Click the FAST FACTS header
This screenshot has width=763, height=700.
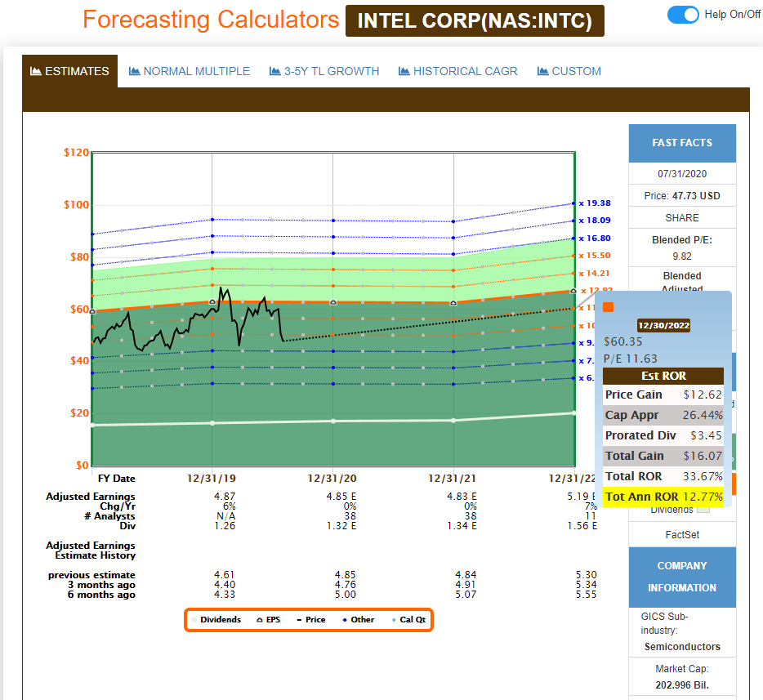click(681, 143)
